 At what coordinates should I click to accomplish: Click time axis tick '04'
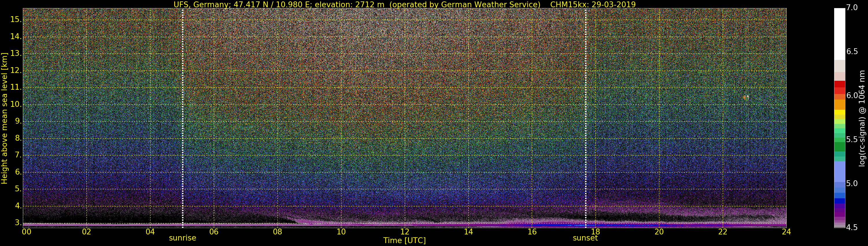pos(150,232)
